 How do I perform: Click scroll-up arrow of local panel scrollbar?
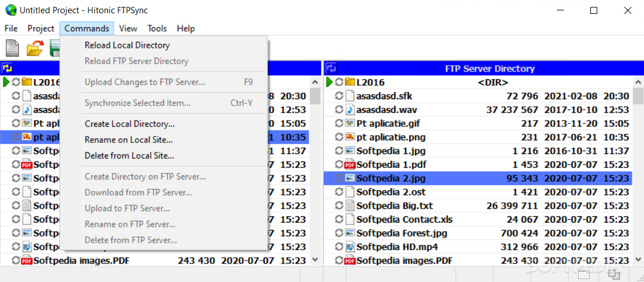[315, 82]
